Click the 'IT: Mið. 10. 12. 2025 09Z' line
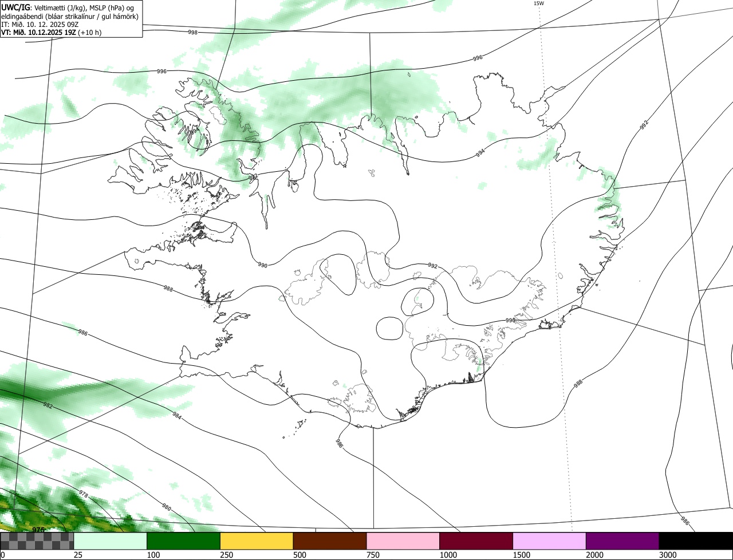 (40, 24)
